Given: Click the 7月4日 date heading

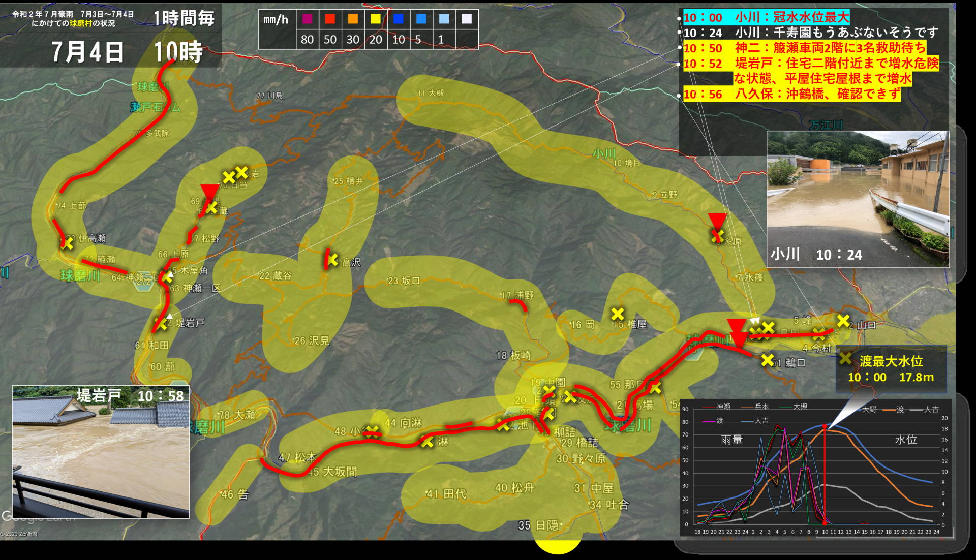Looking at the screenshot, I should tap(87, 52).
